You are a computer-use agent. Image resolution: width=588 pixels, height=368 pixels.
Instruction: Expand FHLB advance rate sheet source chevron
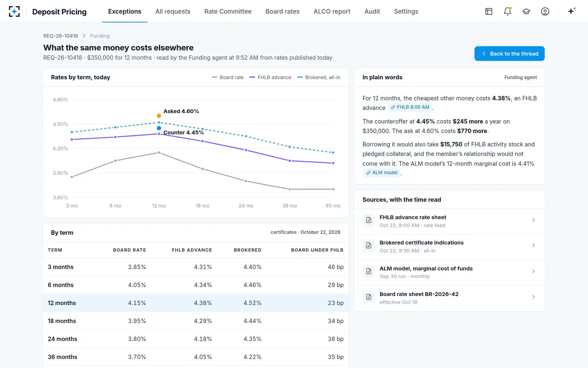pos(534,220)
